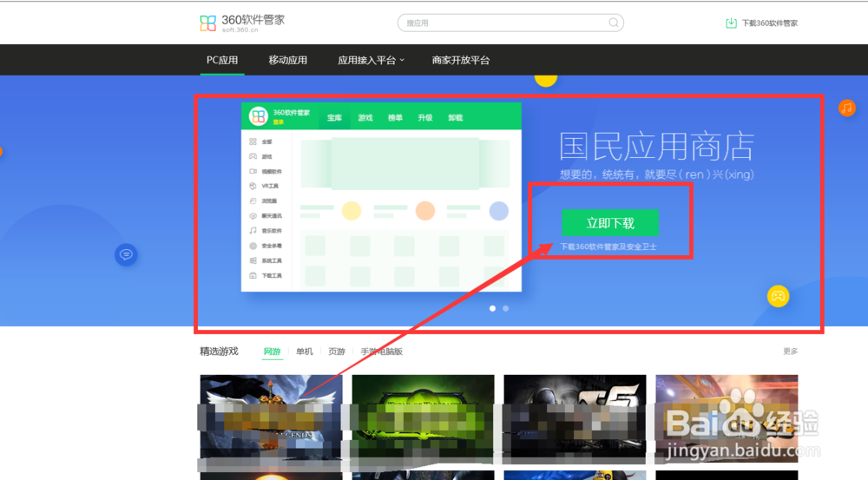This screenshot has width=868, height=480.
Task: Click the browser icon beside 浏览器
Action: (253, 201)
